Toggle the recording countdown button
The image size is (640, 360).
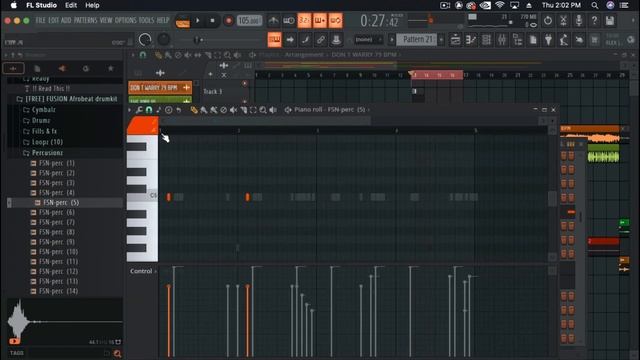click(304, 20)
